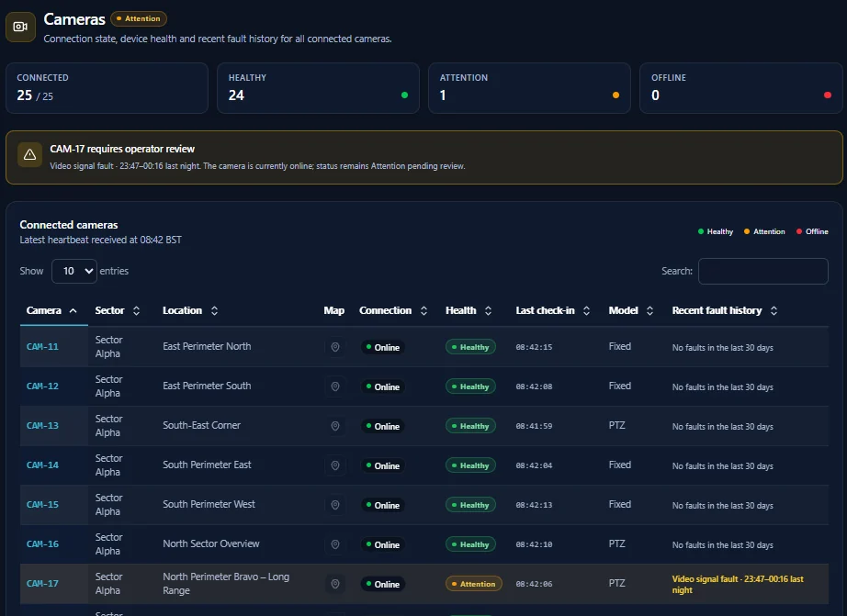Open the CAM-13 camera link

pos(42,425)
